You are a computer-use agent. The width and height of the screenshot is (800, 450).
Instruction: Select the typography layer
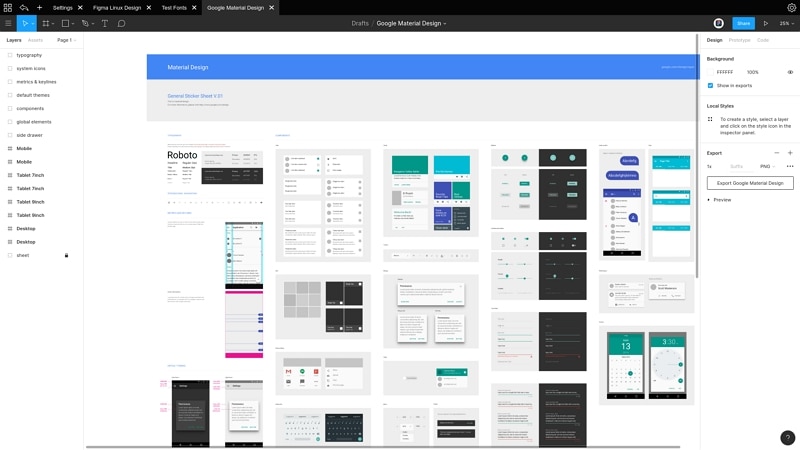[29, 55]
